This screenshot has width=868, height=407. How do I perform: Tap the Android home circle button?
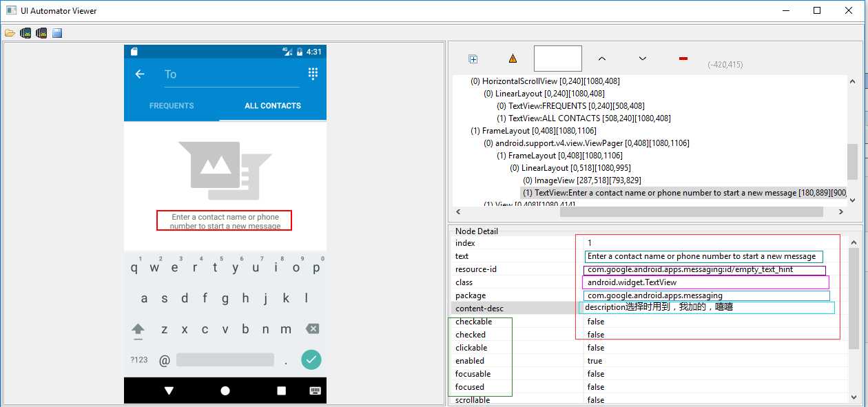pyautogui.click(x=225, y=390)
